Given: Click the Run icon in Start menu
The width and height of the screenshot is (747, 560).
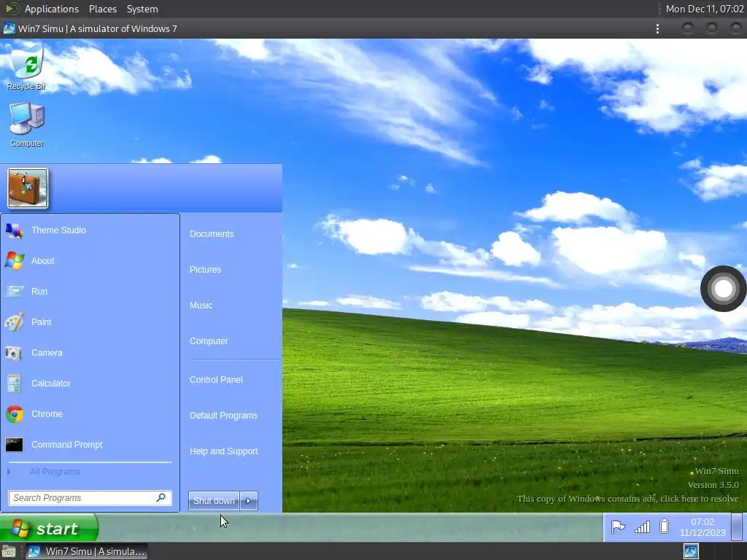Looking at the screenshot, I should 15,292.
